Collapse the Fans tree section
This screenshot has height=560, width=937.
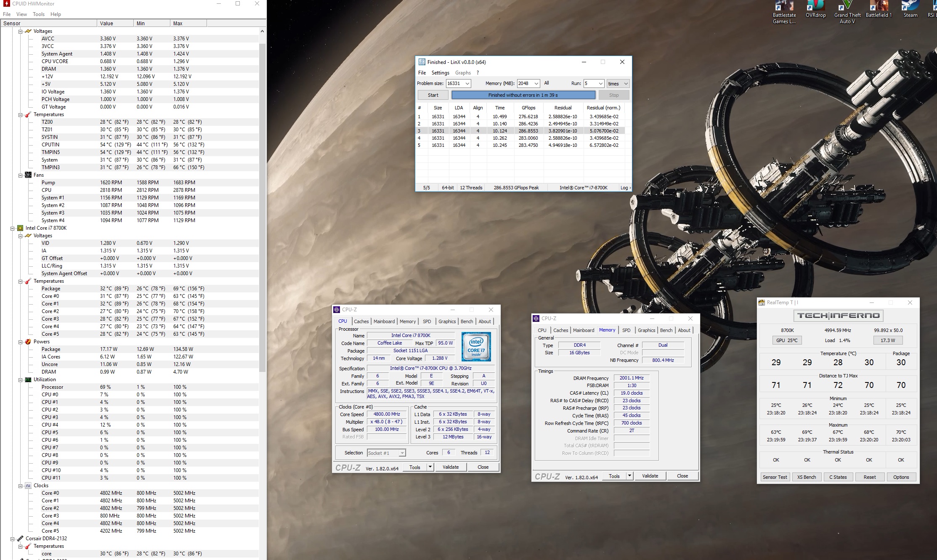point(20,175)
